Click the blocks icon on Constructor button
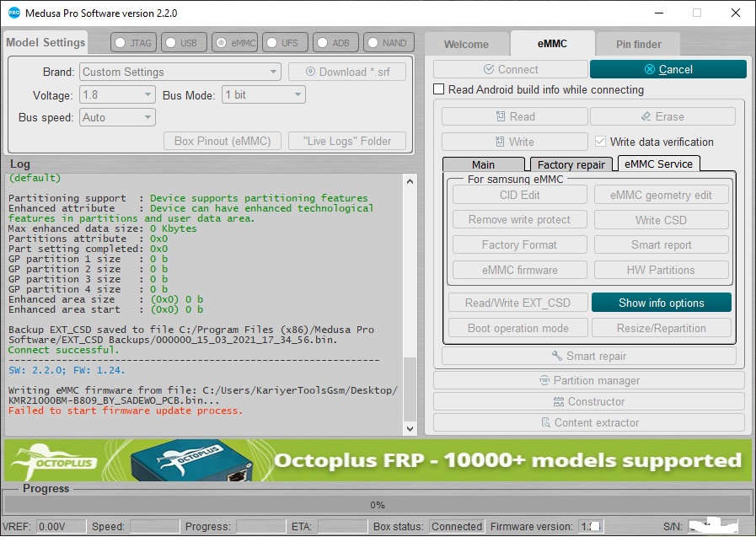This screenshot has height=553, width=756. [558, 401]
